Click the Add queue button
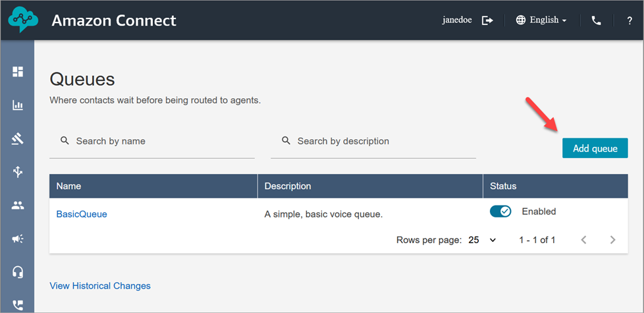 click(x=595, y=148)
